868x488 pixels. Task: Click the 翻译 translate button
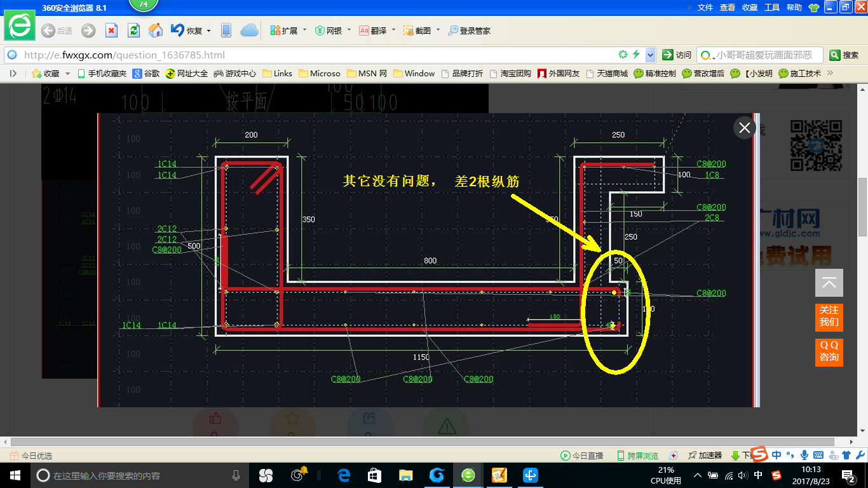tap(373, 30)
